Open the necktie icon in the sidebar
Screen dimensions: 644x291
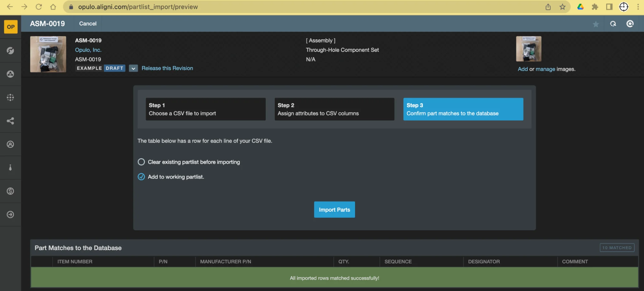point(10,168)
